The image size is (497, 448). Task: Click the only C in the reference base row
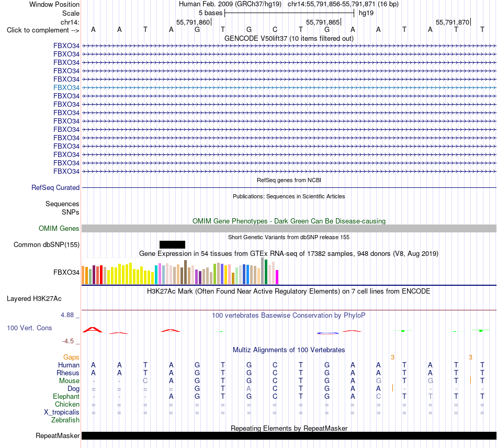click(275, 29)
